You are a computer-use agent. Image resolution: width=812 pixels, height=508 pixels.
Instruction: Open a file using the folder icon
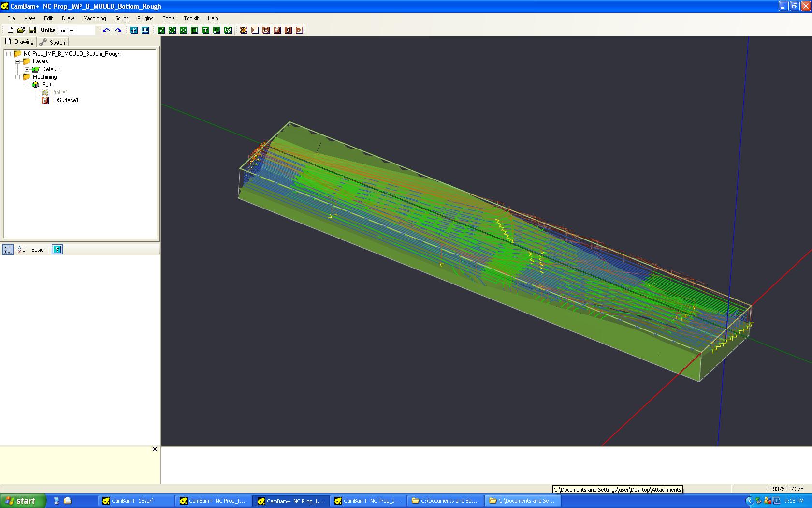pos(21,30)
